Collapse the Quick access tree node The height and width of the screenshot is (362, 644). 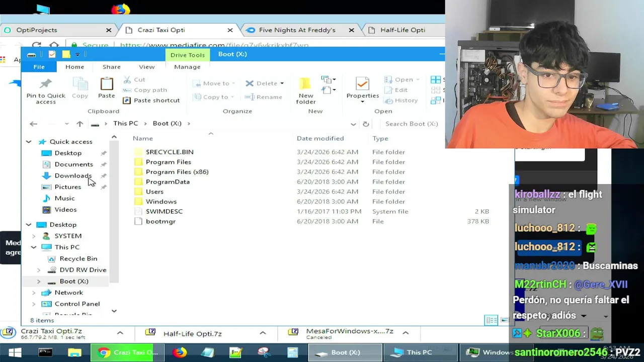pyautogui.click(x=29, y=142)
